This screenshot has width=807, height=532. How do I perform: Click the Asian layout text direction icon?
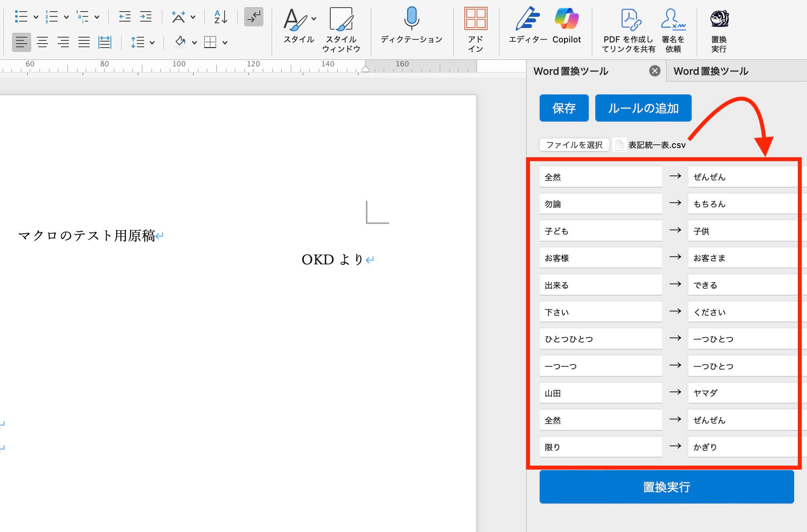click(x=179, y=17)
